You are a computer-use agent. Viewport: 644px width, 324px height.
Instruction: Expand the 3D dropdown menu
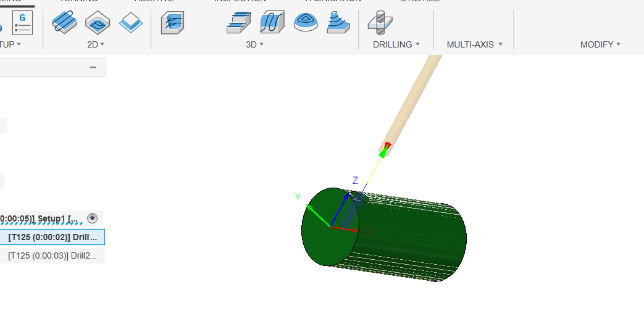click(255, 44)
